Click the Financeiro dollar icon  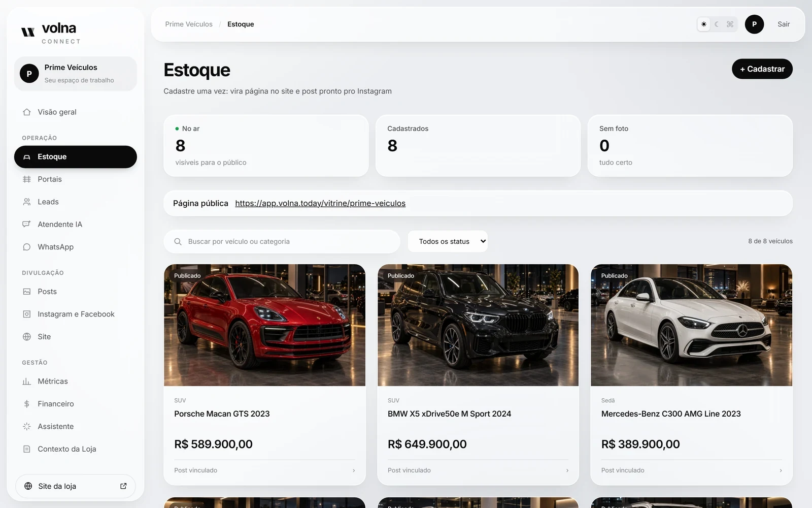(x=27, y=404)
